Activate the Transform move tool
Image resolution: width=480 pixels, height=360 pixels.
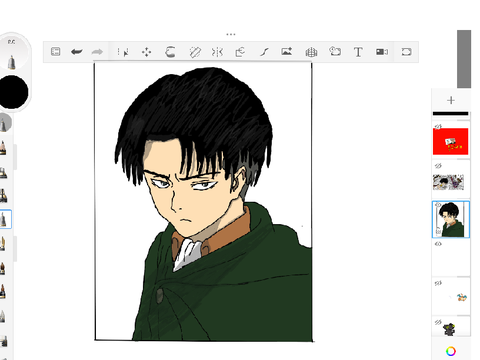[146, 52]
